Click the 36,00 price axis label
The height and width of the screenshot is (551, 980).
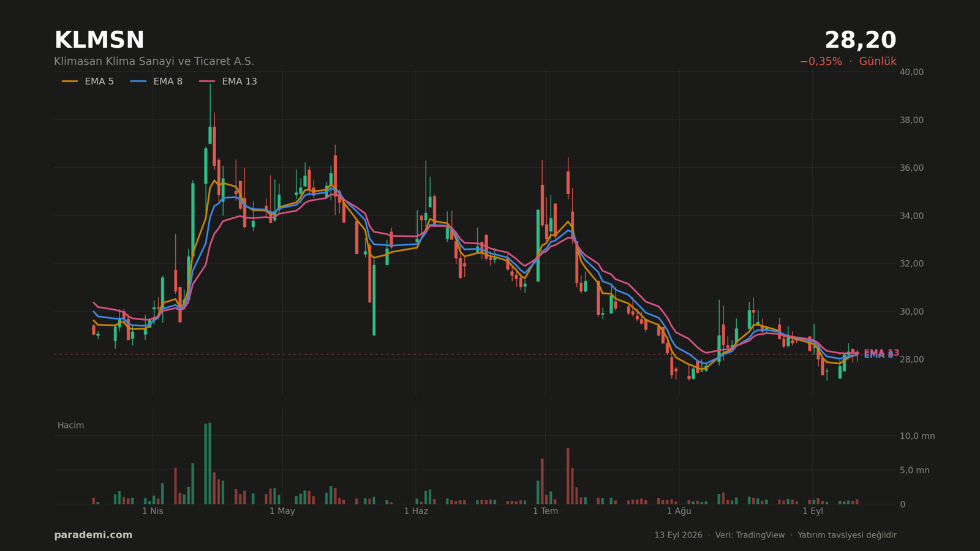[911, 168]
